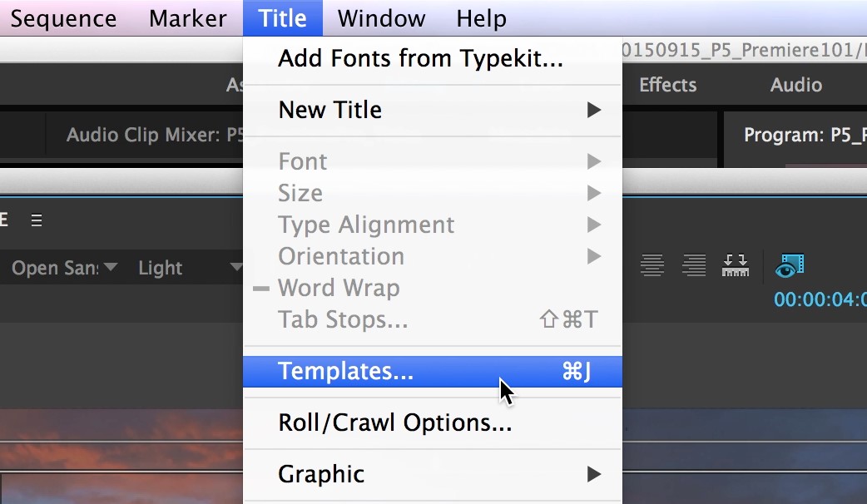
Task: Open the Open Sans font family dropdown
Action: (58, 268)
